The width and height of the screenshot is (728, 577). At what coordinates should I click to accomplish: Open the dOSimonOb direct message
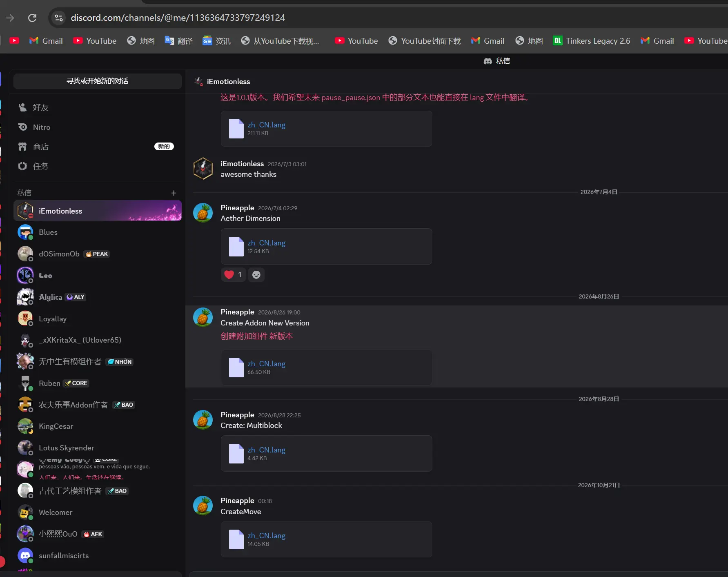tap(97, 254)
